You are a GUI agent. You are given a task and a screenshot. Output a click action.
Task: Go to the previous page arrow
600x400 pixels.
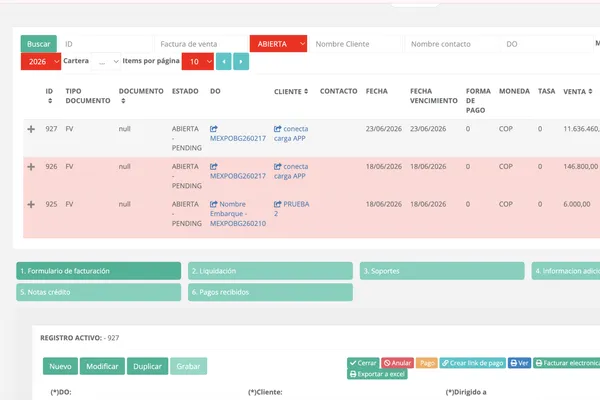(x=223, y=62)
